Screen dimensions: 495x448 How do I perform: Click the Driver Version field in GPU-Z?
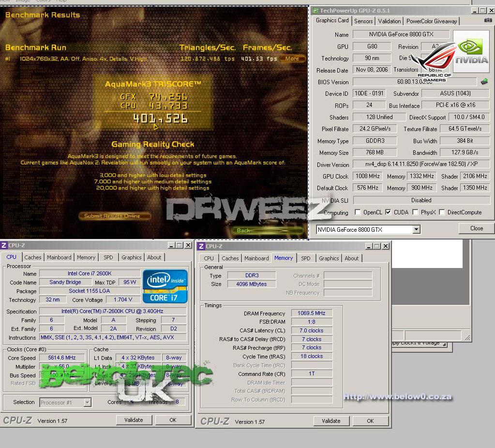(x=421, y=164)
